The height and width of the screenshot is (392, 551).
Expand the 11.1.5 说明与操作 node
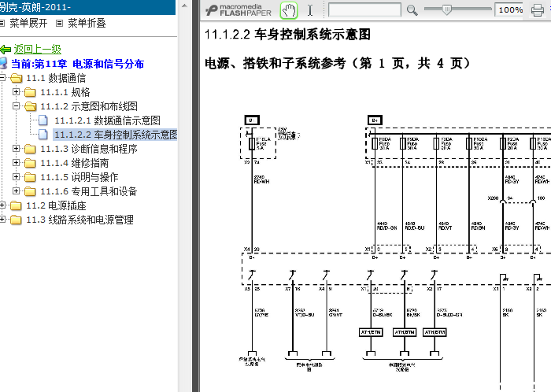point(16,176)
